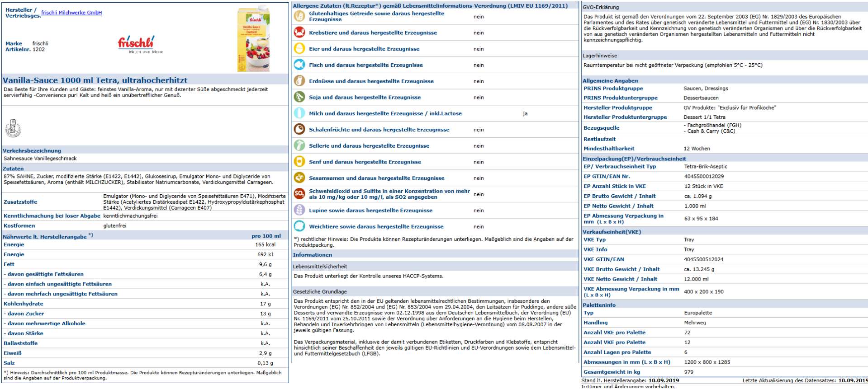Click the Fett 9,6 g value
868x389 pixels.
(265, 265)
